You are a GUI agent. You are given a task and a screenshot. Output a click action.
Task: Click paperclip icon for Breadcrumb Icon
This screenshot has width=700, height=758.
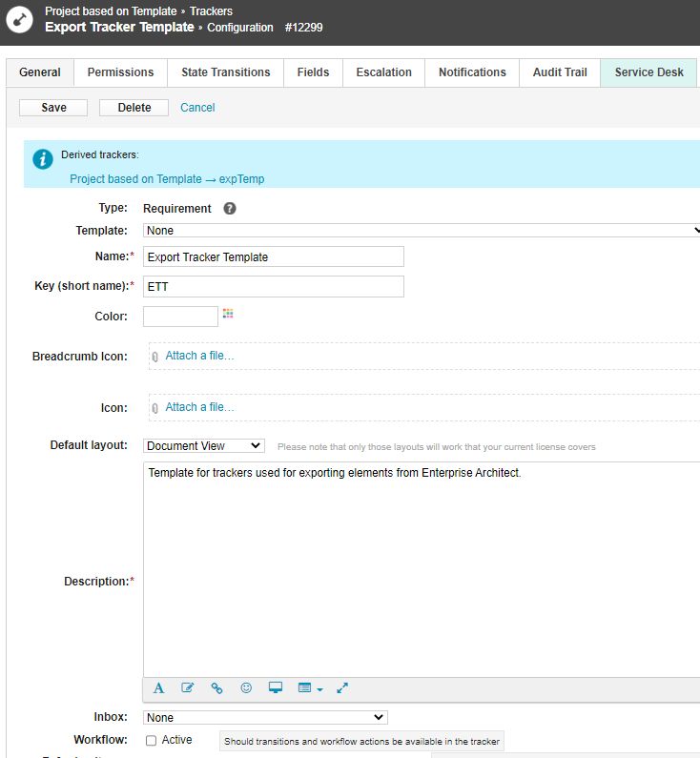[x=154, y=357]
